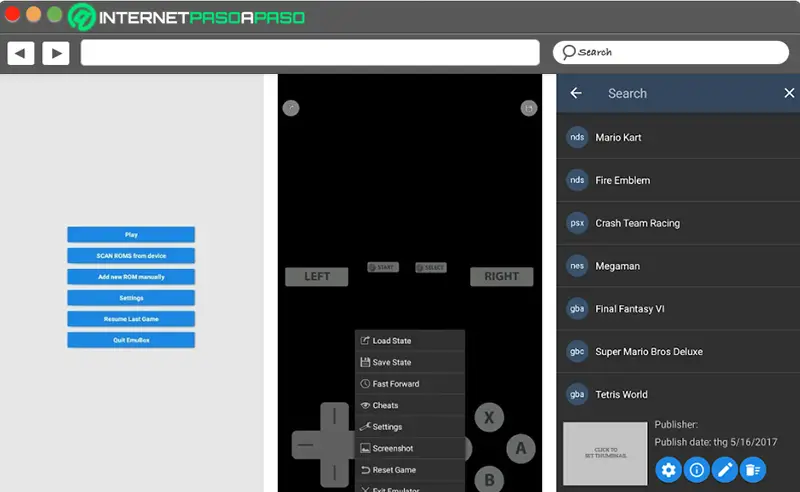Click the emulator top-right round icon

[529, 108]
